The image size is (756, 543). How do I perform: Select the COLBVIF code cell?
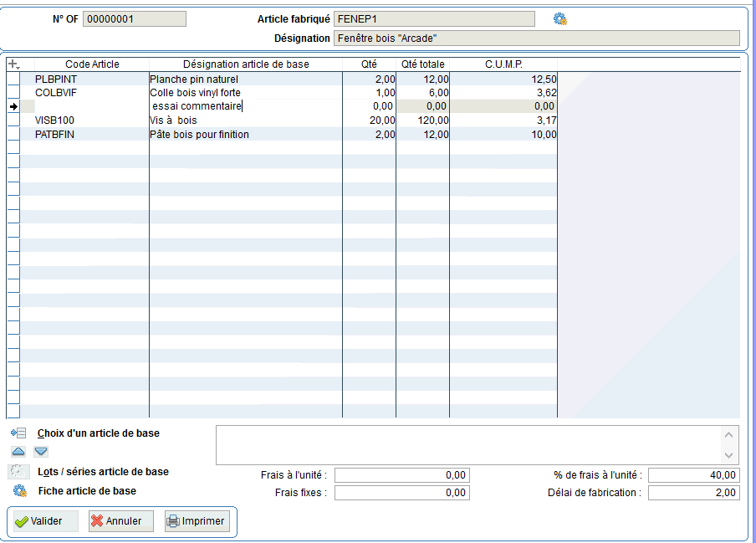(x=92, y=93)
